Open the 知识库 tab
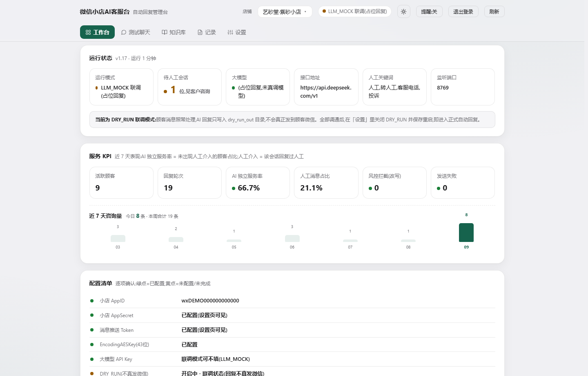The image size is (588, 376). 174,32
